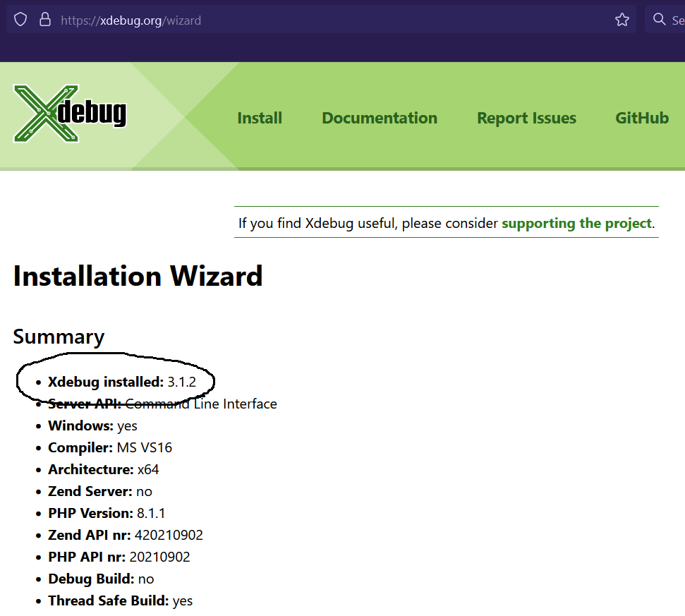
Task: Click the search magnifier icon
Action: click(659, 19)
